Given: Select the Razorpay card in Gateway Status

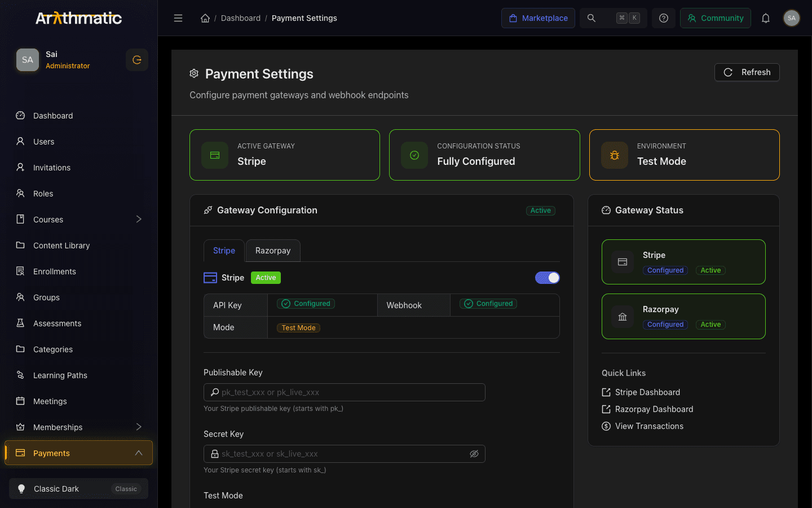Looking at the screenshot, I should [x=683, y=316].
